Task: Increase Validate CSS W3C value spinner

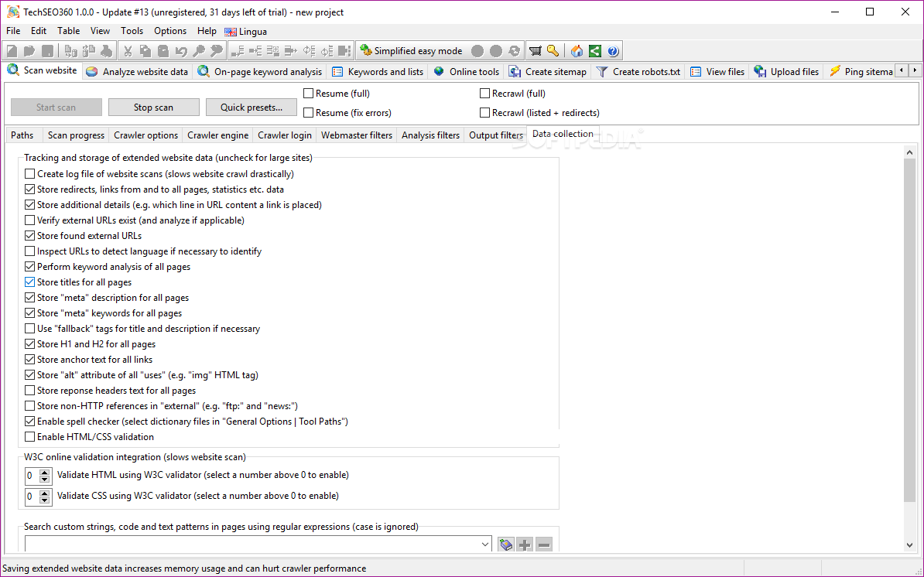Action: coord(45,493)
